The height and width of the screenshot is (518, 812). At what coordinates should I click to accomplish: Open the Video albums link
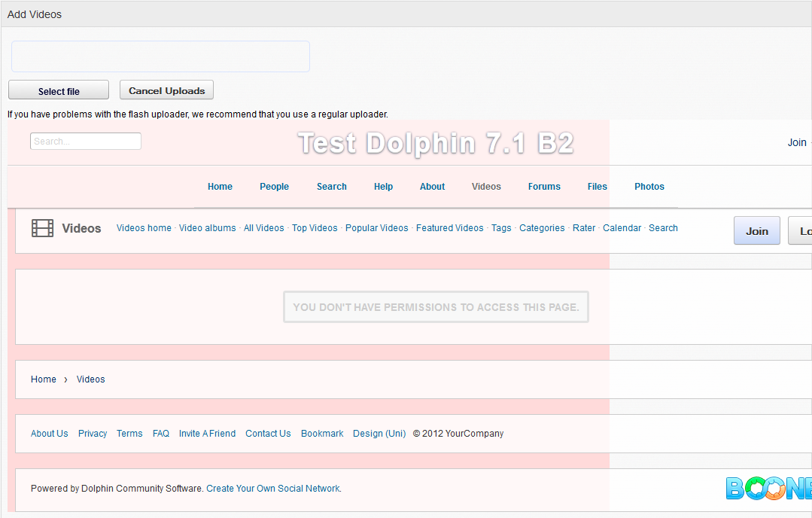[207, 228]
